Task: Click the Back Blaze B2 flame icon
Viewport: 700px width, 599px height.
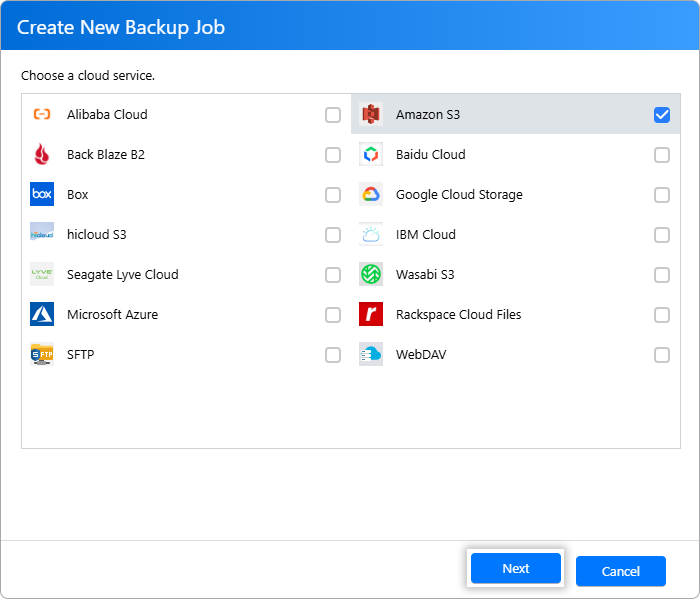Action: coord(42,154)
